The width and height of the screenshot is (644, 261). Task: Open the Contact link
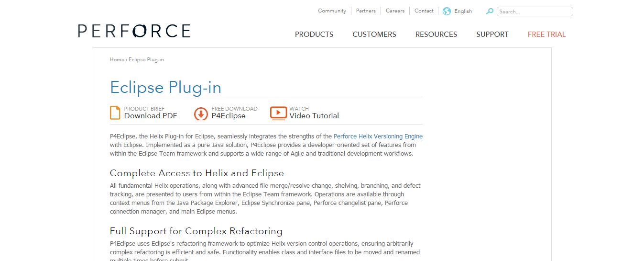click(x=424, y=11)
